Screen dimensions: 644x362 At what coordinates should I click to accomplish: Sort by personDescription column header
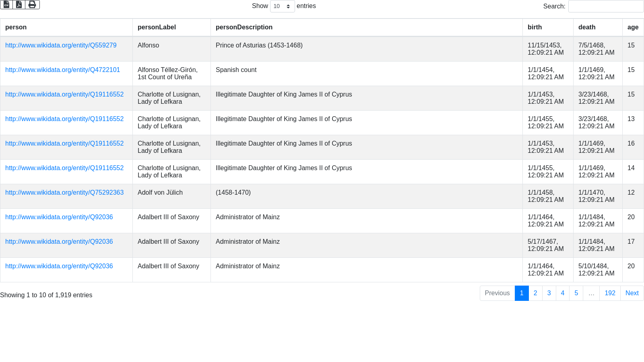pyautogui.click(x=244, y=27)
